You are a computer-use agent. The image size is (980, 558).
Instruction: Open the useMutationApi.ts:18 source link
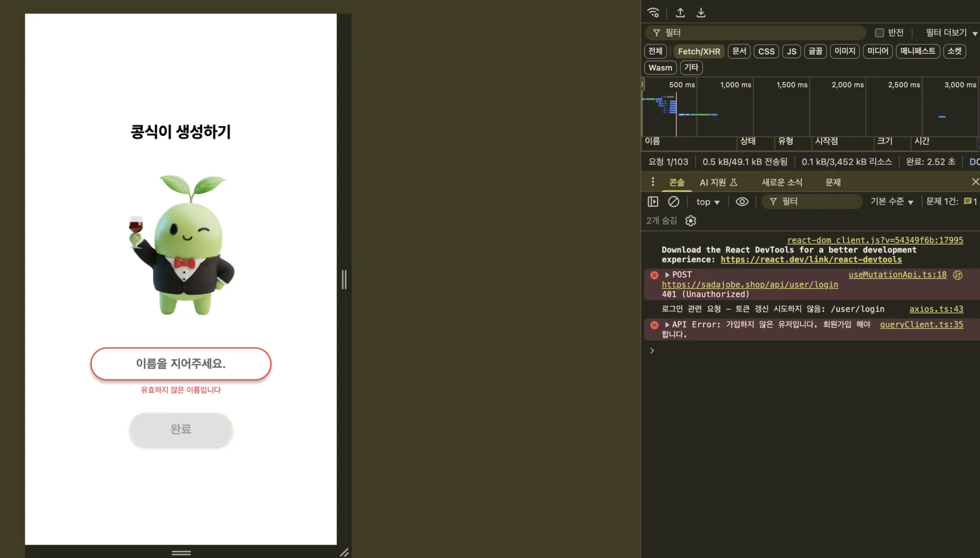tap(897, 274)
